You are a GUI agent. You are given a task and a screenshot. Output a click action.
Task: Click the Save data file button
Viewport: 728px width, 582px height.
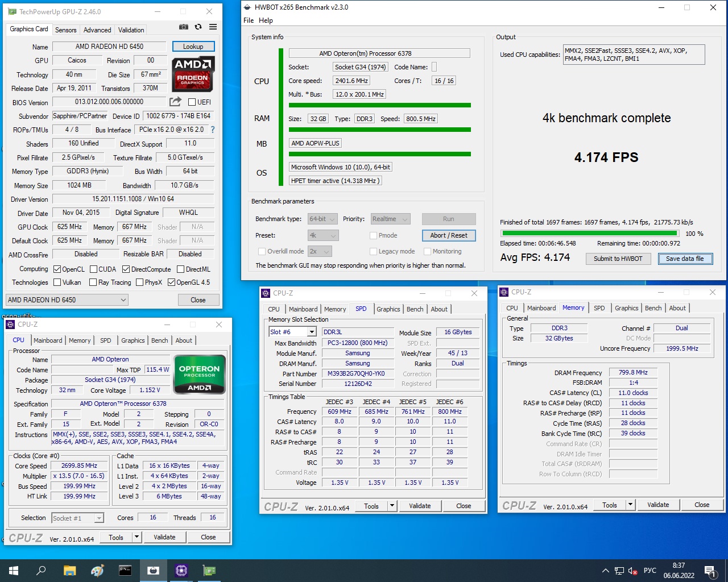[x=685, y=259]
